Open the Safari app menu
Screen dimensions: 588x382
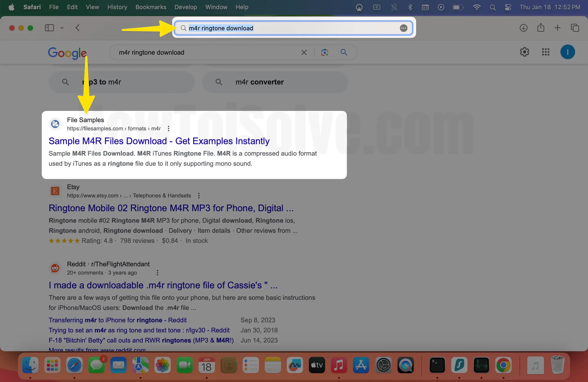[x=32, y=7]
